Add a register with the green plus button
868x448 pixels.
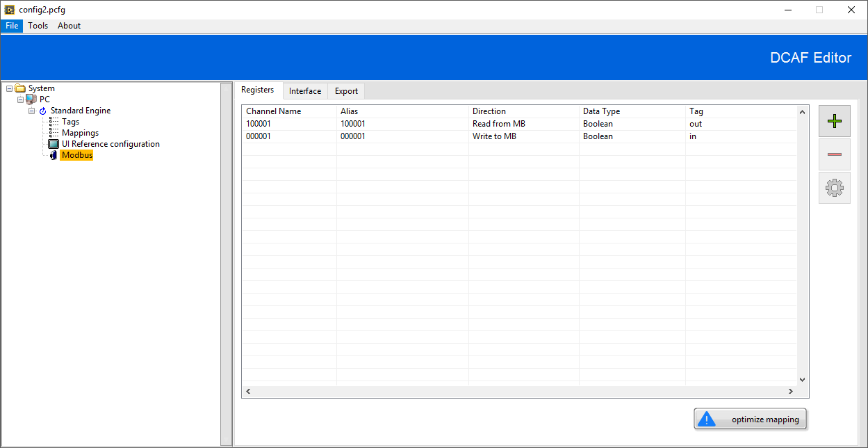pyautogui.click(x=834, y=120)
